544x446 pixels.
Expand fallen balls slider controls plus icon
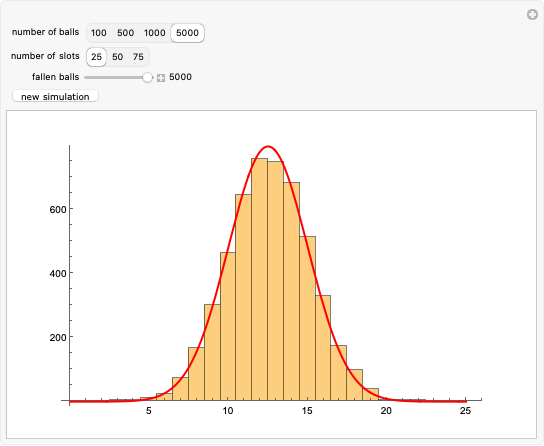click(161, 78)
